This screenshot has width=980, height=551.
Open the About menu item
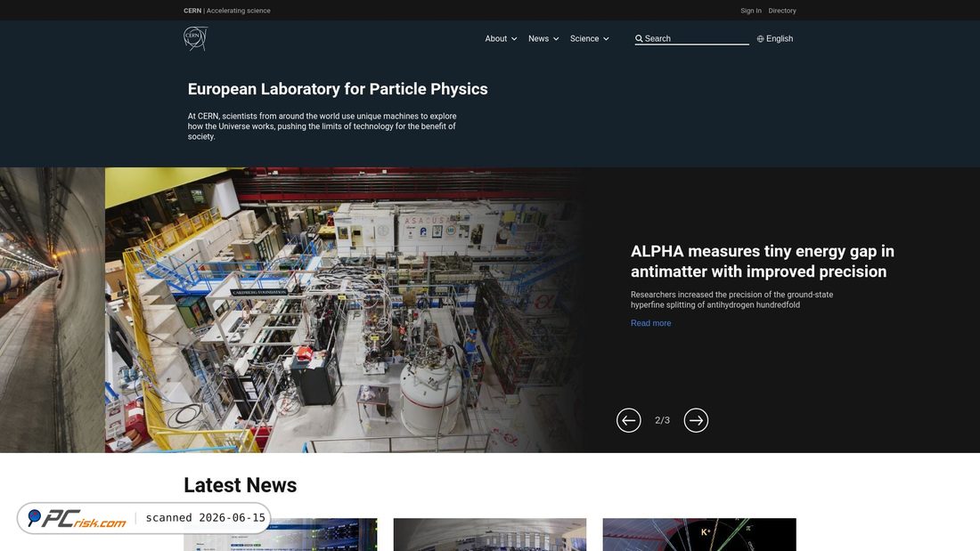[495, 39]
